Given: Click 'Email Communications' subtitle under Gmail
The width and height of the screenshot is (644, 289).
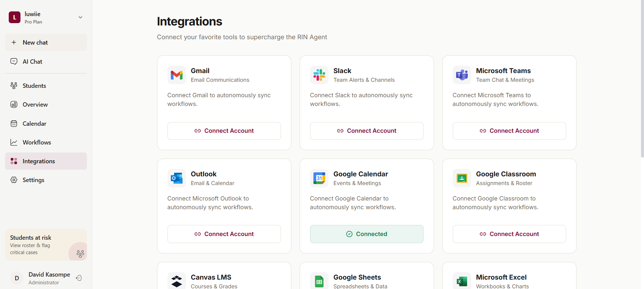Looking at the screenshot, I should pyautogui.click(x=220, y=80).
